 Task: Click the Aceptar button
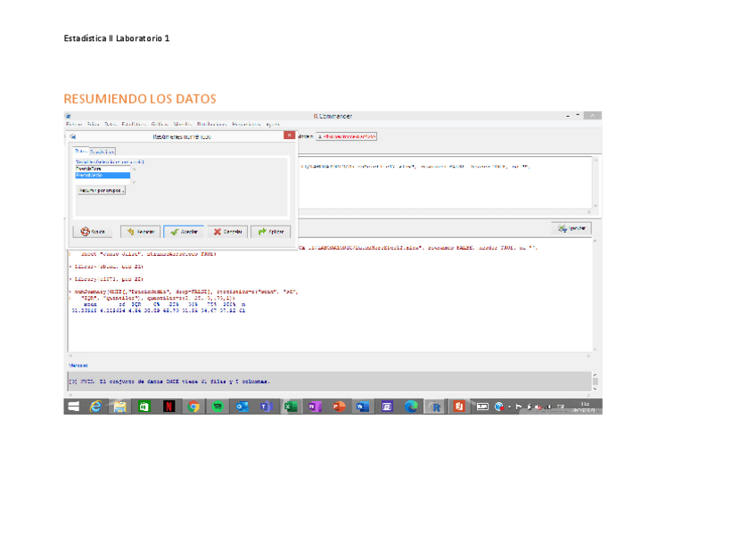[x=184, y=232]
